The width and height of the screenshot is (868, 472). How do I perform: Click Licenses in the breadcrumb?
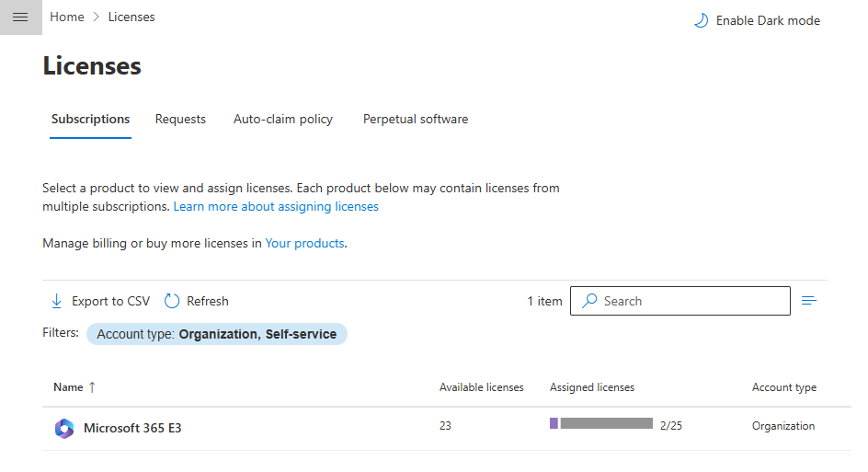(x=131, y=17)
